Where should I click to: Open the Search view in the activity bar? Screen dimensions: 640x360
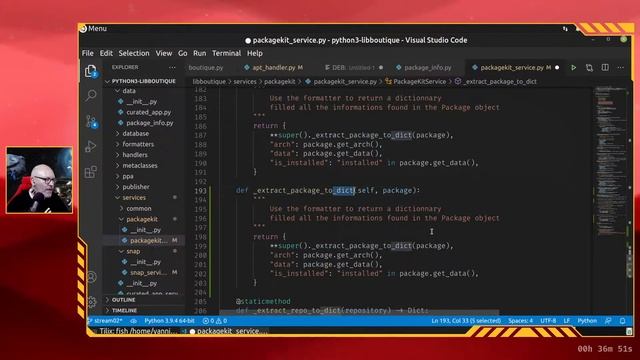pyautogui.click(x=91, y=96)
